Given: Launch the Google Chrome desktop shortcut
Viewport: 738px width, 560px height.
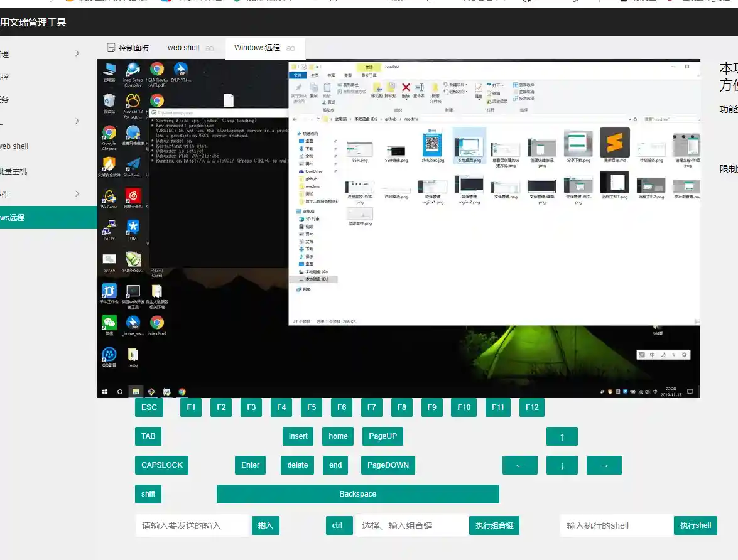Looking at the screenshot, I should click(x=109, y=138).
